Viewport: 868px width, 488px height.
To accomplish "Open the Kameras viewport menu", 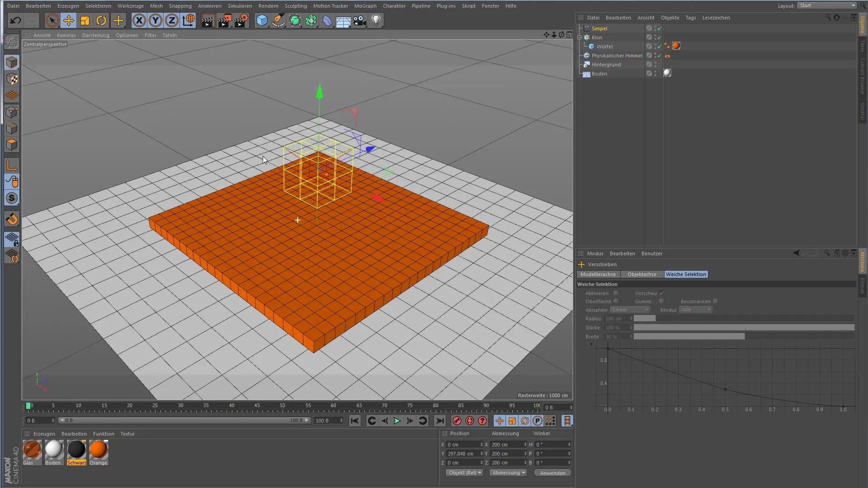I will (66, 35).
